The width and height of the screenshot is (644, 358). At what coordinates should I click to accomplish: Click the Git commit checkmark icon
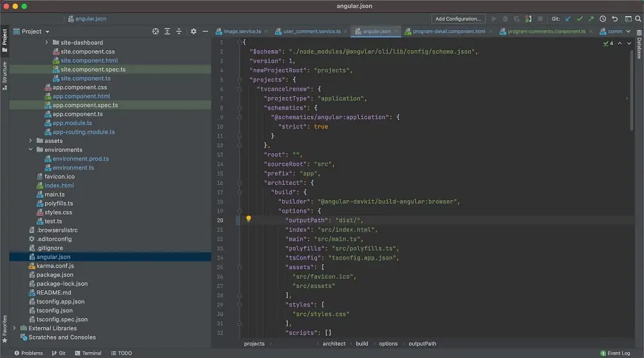580,19
